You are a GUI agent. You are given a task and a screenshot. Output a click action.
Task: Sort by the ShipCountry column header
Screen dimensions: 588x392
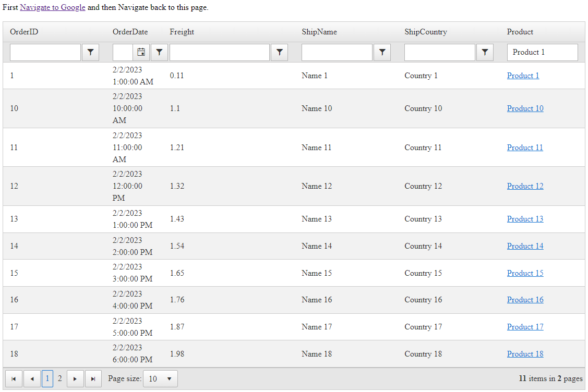425,32
